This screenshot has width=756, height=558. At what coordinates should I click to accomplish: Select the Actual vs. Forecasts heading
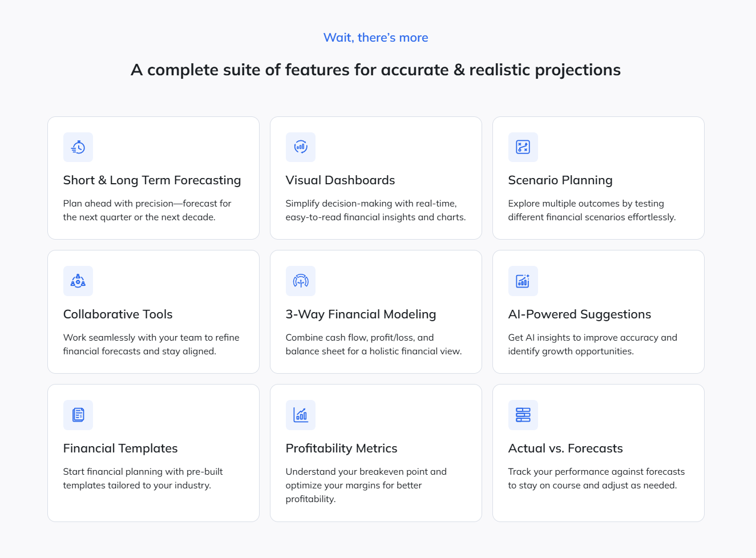tap(565, 448)
